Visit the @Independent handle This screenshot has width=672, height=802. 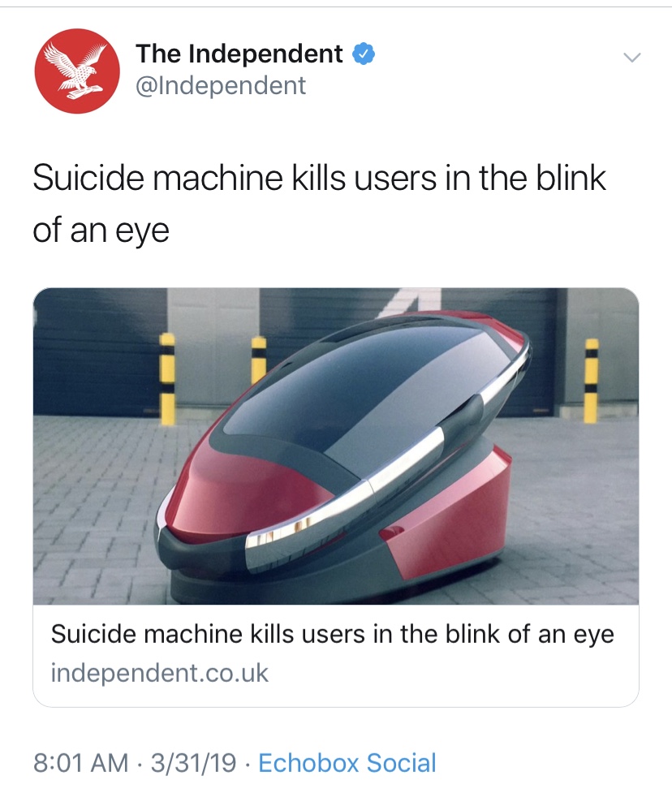tap(221, 85)
